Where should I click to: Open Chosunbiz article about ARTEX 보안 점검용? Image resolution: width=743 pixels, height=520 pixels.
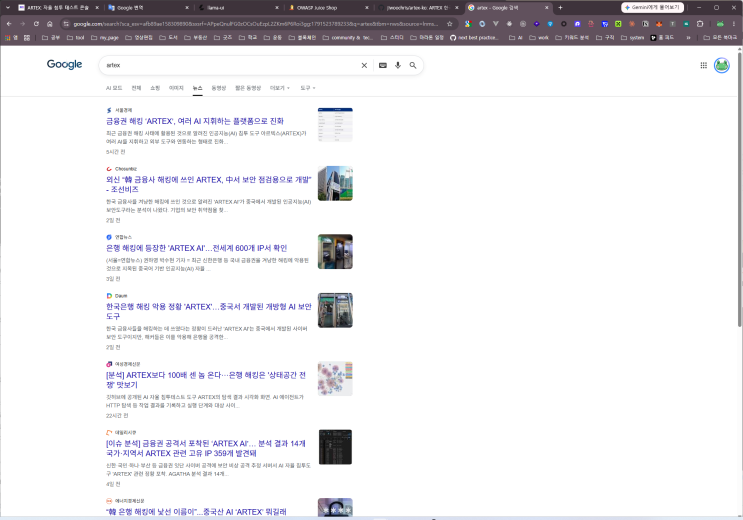tap(208, 184)
